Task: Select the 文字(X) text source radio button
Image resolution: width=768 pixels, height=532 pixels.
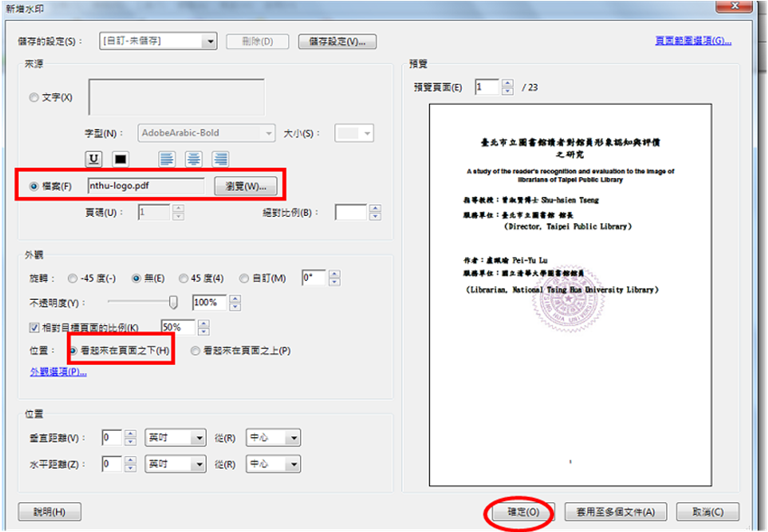Action: coord(34,97)
